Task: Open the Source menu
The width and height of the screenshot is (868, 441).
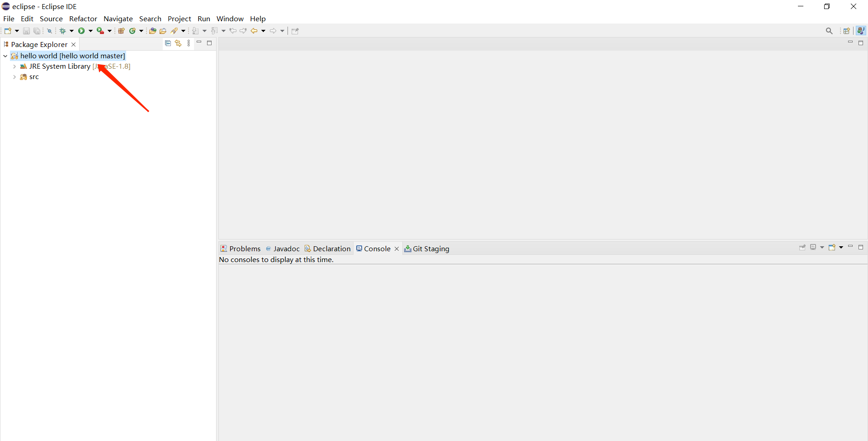Action: click(x=51, y=19)
